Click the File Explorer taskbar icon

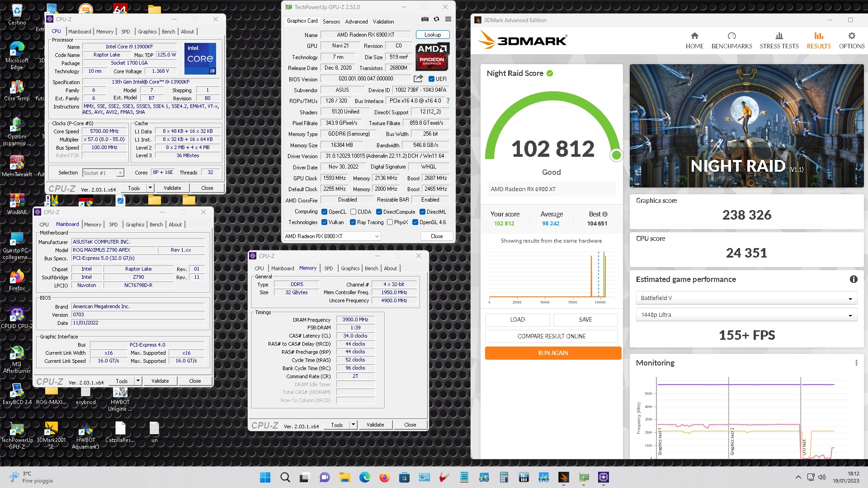(345, 477)
